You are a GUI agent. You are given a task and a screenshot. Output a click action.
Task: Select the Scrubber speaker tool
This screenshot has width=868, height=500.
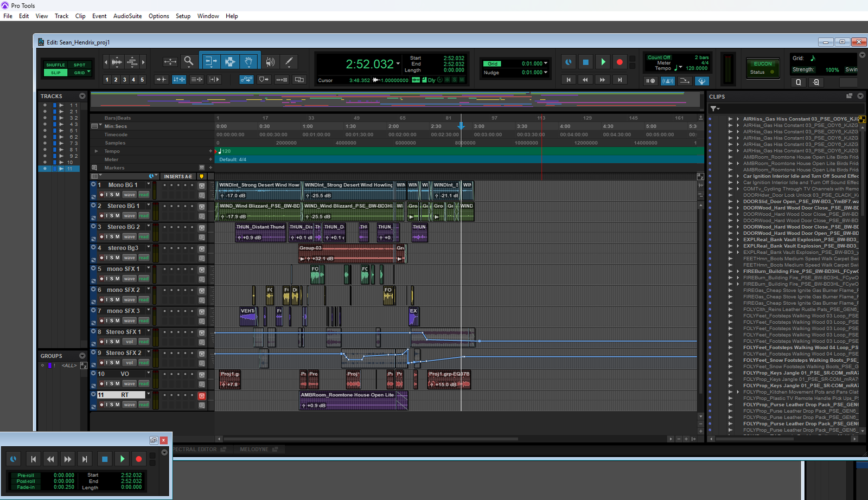pyautogui.click(x=270, y=62)
